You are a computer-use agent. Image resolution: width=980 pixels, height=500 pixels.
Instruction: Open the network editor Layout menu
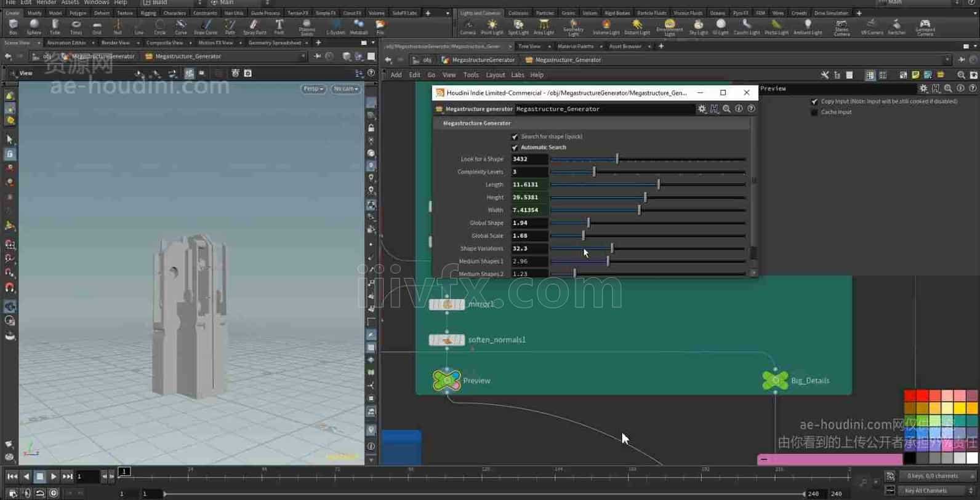point(496,75)
